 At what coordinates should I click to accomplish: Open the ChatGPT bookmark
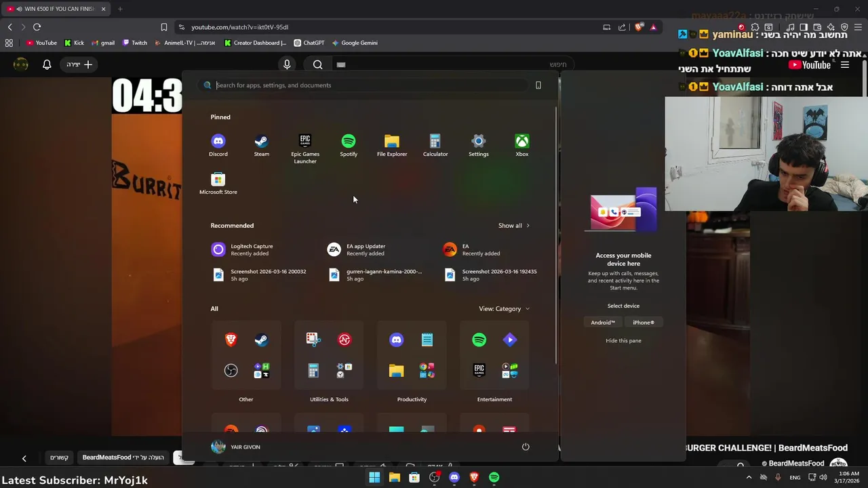tap(309, 43)
